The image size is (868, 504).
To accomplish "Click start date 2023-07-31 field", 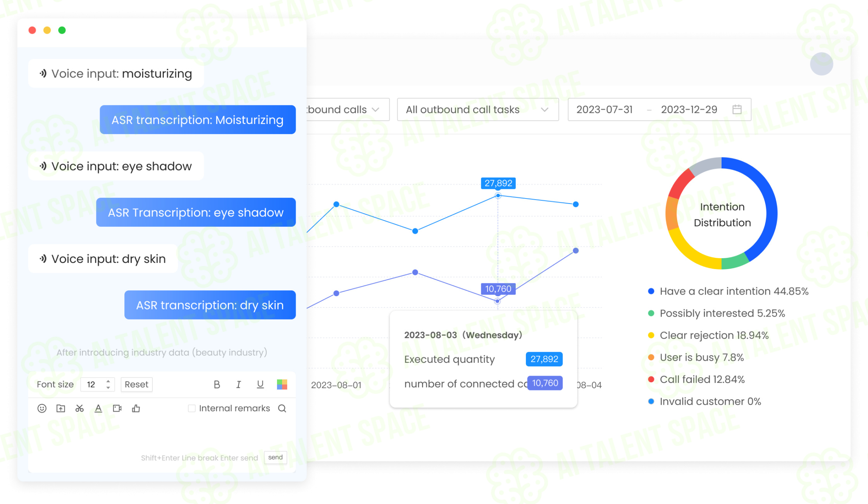I will pyautogui.click(x=604, y=109).
